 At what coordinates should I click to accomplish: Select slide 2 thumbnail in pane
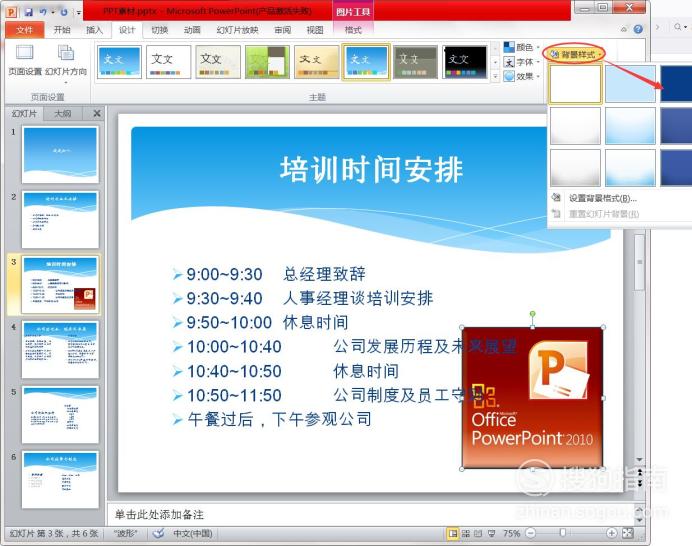(x=60, y=220)
